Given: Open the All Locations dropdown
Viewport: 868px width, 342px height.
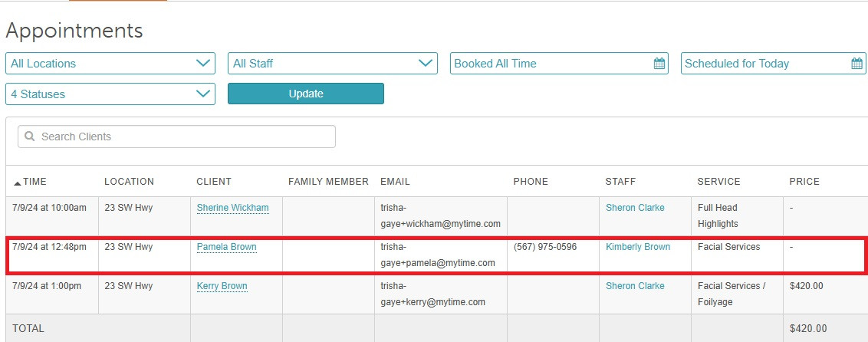Looking at the screenshot, I should [110, 63].
